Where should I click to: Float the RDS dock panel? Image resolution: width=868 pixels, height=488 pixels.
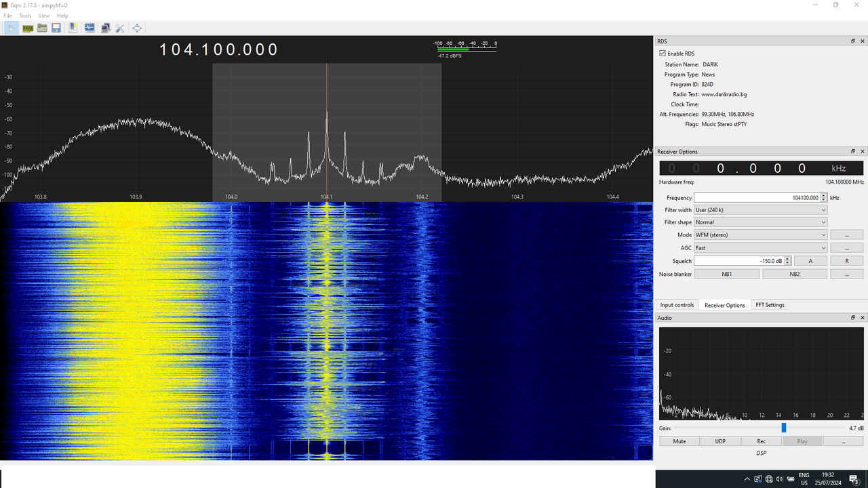[x=853, y=41]
